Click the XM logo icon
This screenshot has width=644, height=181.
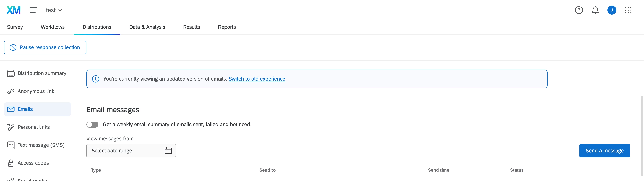point(13,10)
